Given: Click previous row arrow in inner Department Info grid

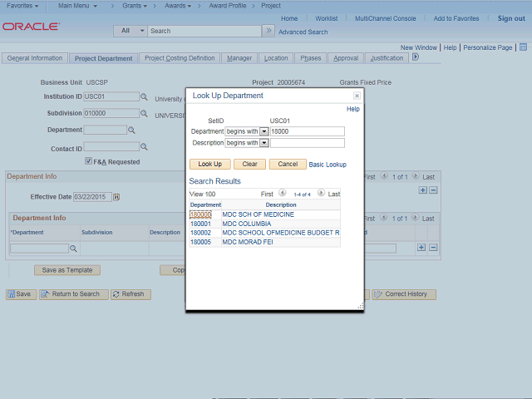Looking at the screenshot, I should [x=384, y=217].
